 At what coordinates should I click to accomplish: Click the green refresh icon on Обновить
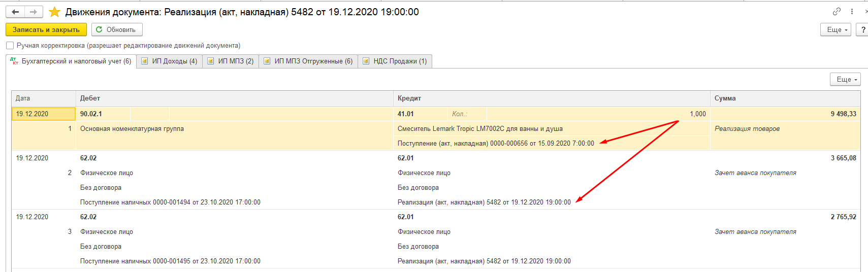point(99,29)
